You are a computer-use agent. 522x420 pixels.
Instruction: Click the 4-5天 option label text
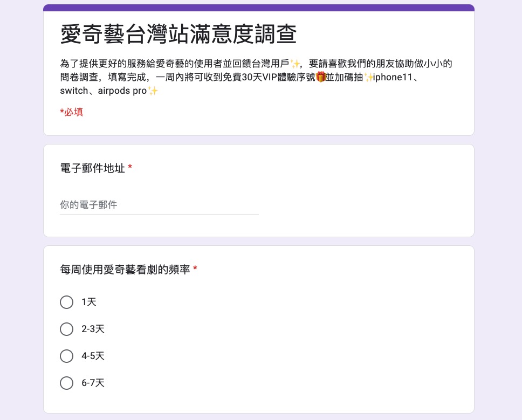coord(93,356)
